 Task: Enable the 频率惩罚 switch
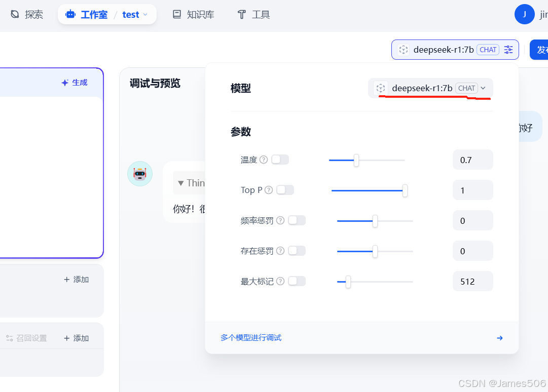297,220
